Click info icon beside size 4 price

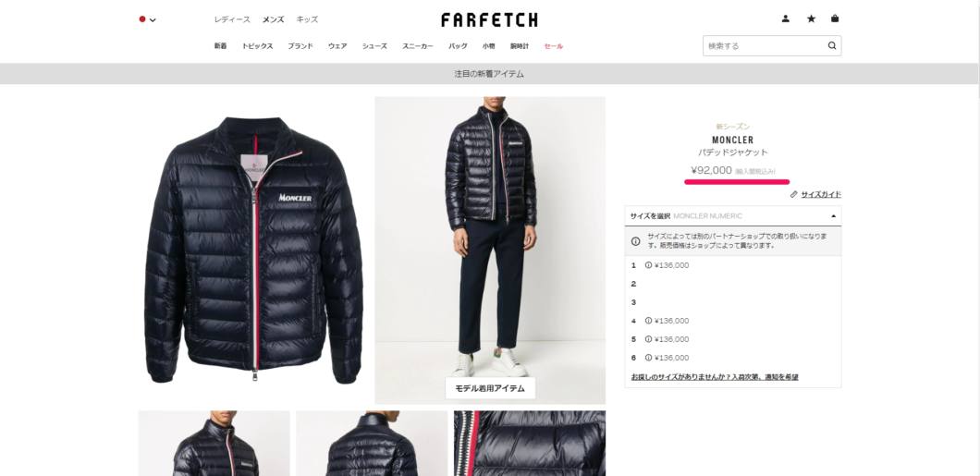tap(649, 321)
